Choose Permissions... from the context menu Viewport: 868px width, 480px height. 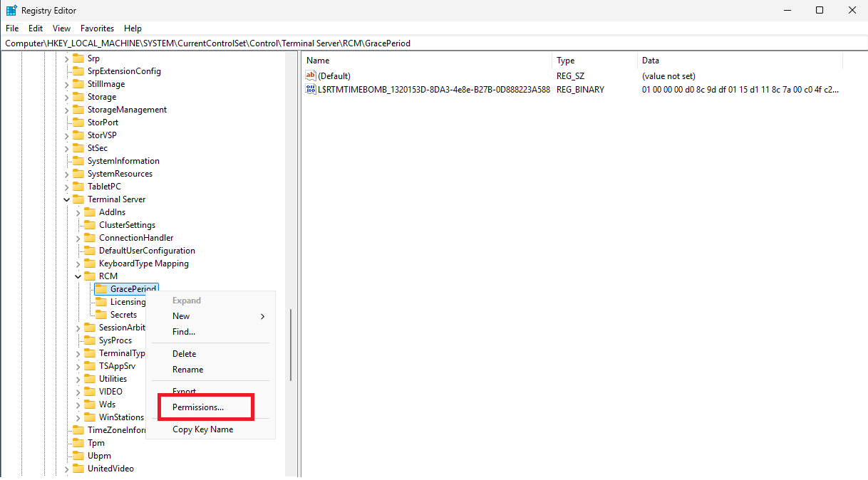coord(198,407)
